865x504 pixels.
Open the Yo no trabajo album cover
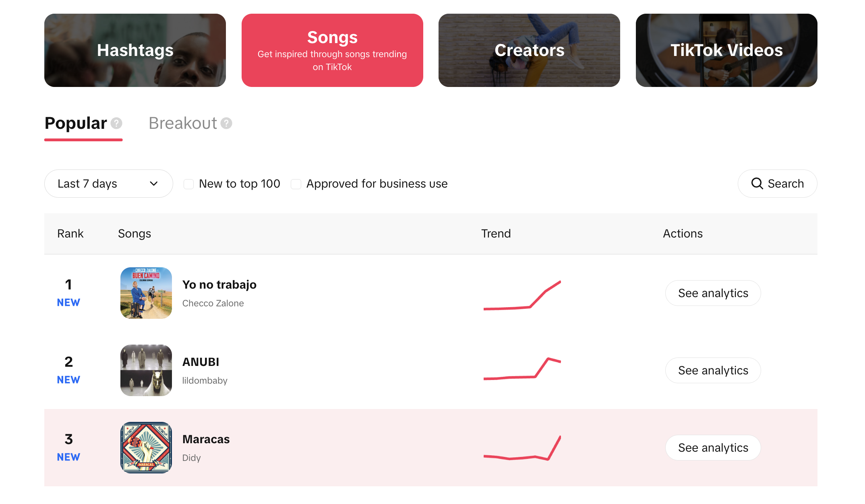click(146, 293)
